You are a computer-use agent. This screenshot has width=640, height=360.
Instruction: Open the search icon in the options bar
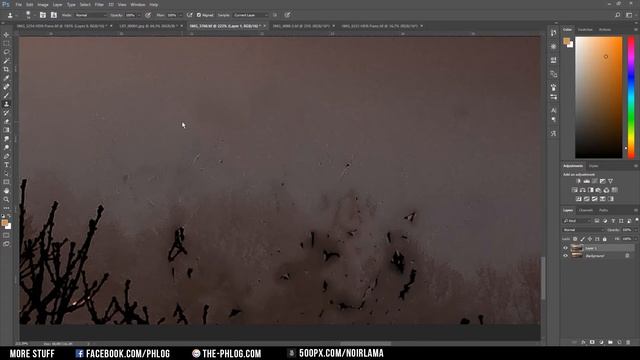tap(618, 15)
